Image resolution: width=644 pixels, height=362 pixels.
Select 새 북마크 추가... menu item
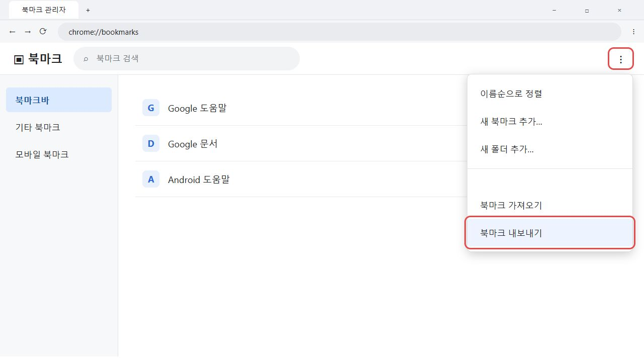pos(550,121)
